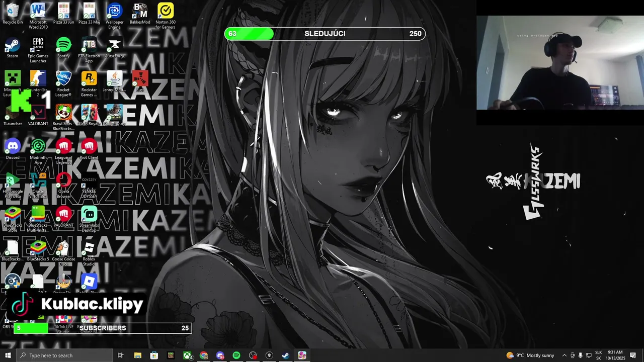
Task: Open the CurseForge desktop icon
Action: pos(115,48)
